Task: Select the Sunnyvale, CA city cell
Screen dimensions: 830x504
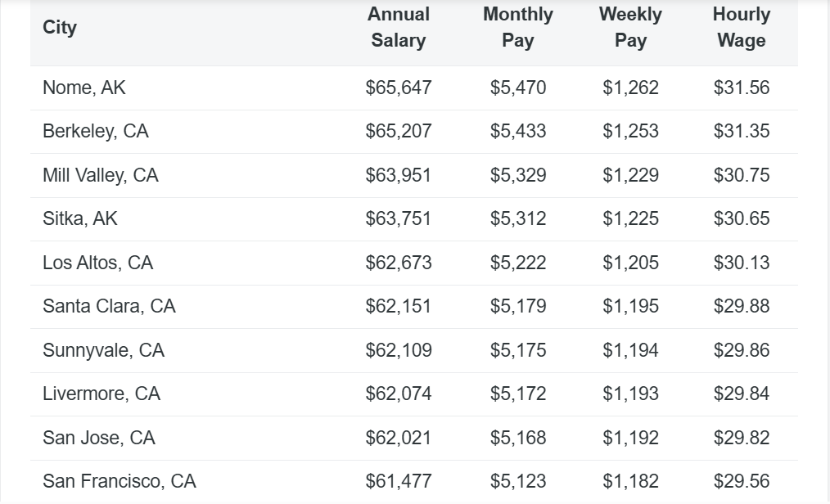Action: click(104, 350)
